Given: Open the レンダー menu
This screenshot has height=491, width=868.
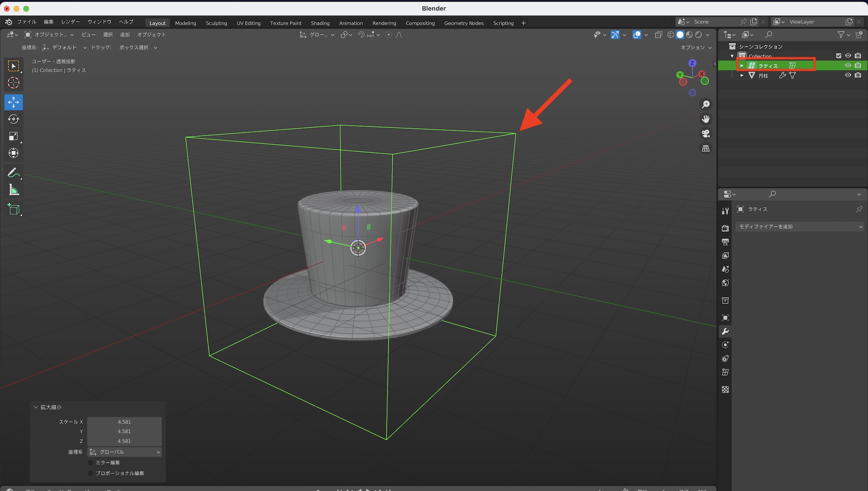Looking at the screenshot, I should pyautogui.click(x=70, y=22).
